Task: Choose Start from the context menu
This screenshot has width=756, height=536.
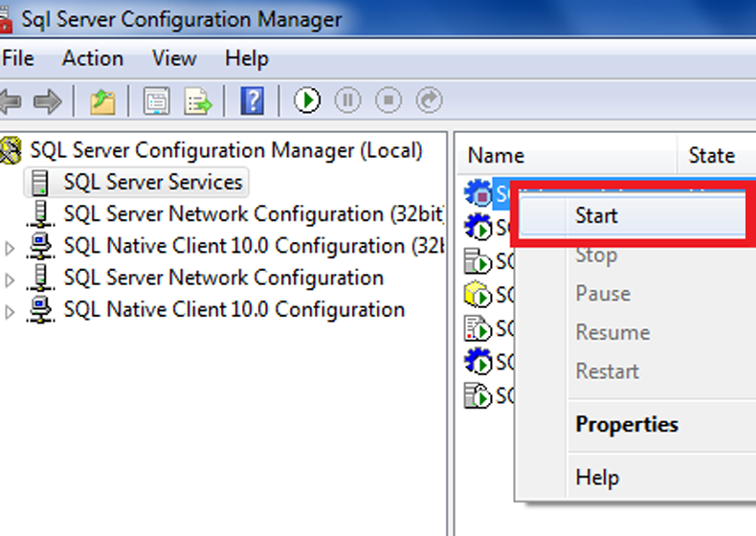Action: pyautogui.click(x=596, y=216)
